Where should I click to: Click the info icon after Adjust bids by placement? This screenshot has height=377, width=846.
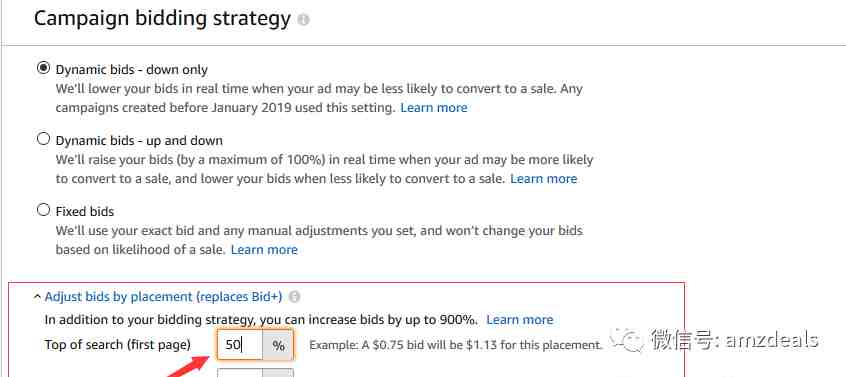294,297
